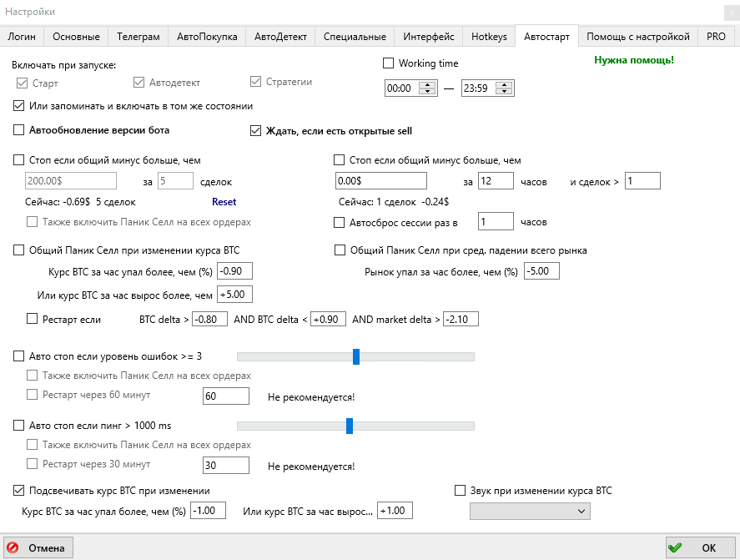The image size is (740, 560).
Task: Increase the Working time start value with up arrow
Action: click(x=428, y=84)
